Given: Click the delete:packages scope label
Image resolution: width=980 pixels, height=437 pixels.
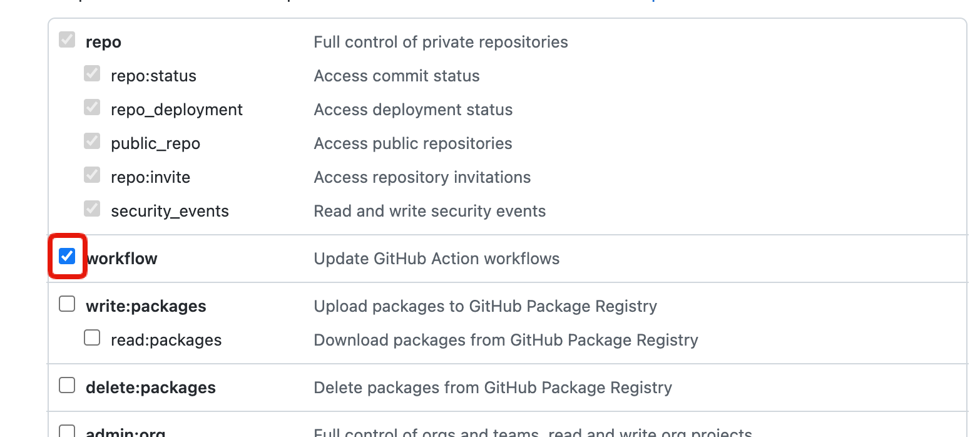Looking at the screenshot, I should click(x=150, y=388).
